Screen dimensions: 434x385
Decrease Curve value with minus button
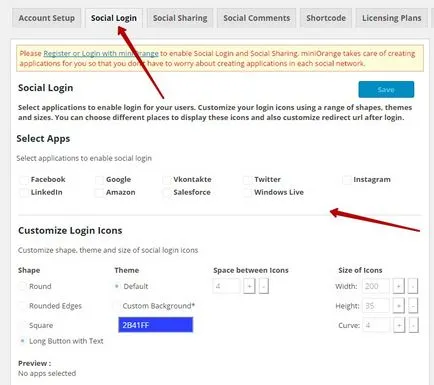[x=413, y=325]
